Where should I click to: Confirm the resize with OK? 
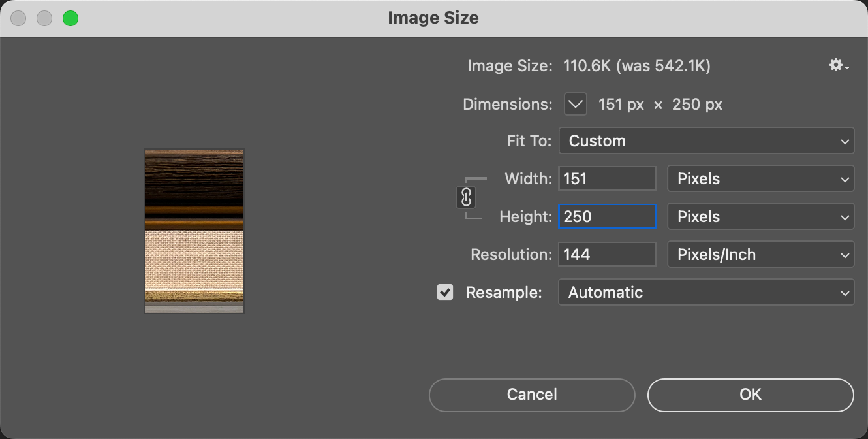751,395
